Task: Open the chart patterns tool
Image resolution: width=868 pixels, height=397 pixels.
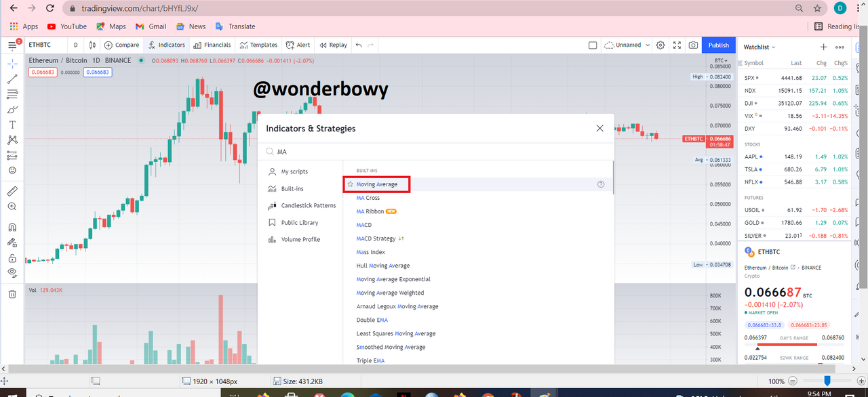Action: (x=12, y=140)
